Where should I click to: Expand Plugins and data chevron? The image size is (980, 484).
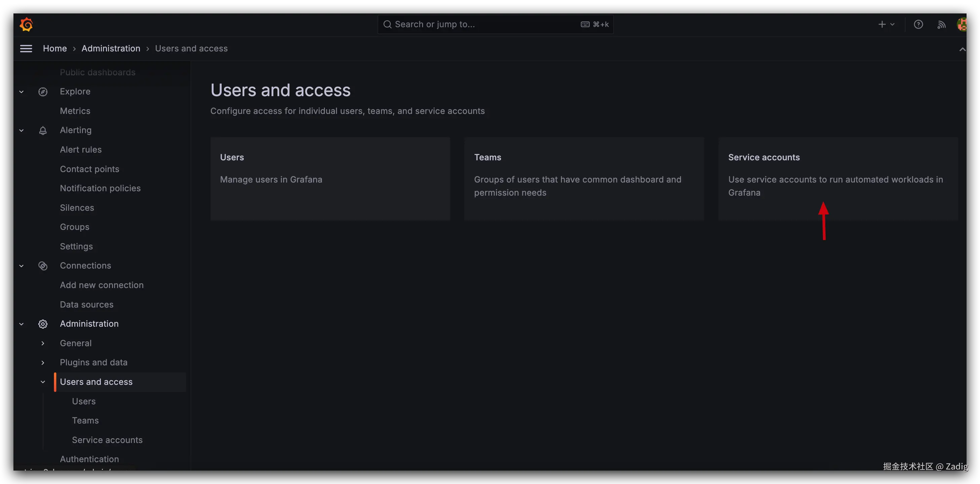43,363
